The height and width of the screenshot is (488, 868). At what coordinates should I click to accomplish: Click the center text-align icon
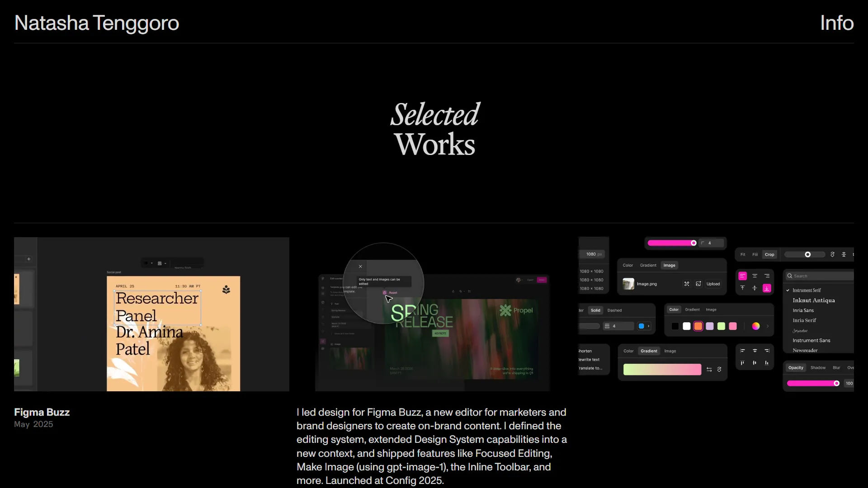755,276
